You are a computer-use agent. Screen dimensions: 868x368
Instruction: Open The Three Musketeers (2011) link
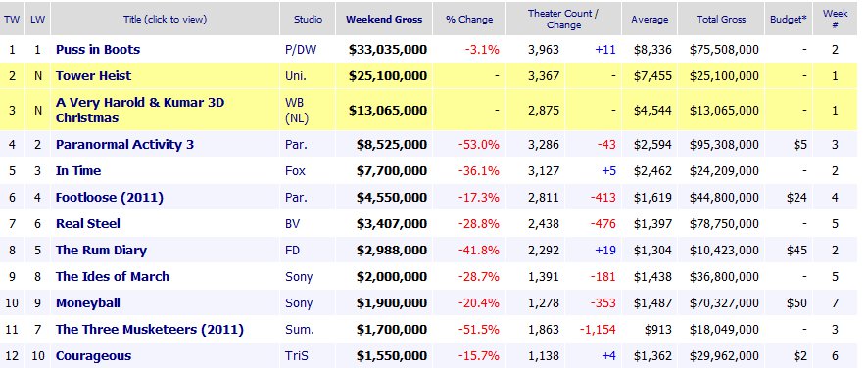click(150, 330)
